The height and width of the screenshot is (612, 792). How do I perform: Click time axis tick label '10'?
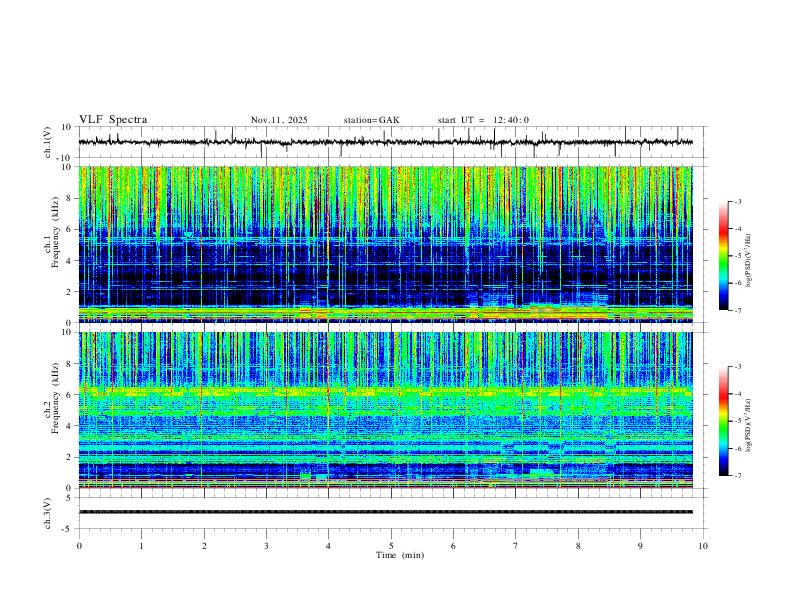click(703, 546)
